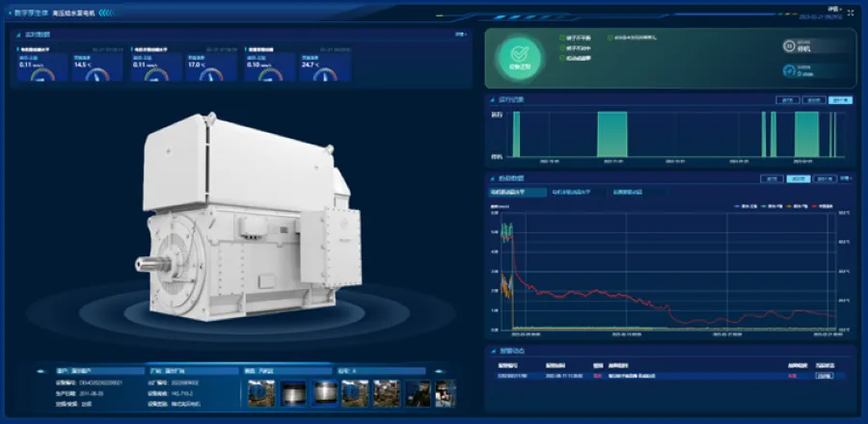Open the 详情 dropdown in the trend panel header
Viewport: 868px width, 424px height.
click(x=846, y=178)
